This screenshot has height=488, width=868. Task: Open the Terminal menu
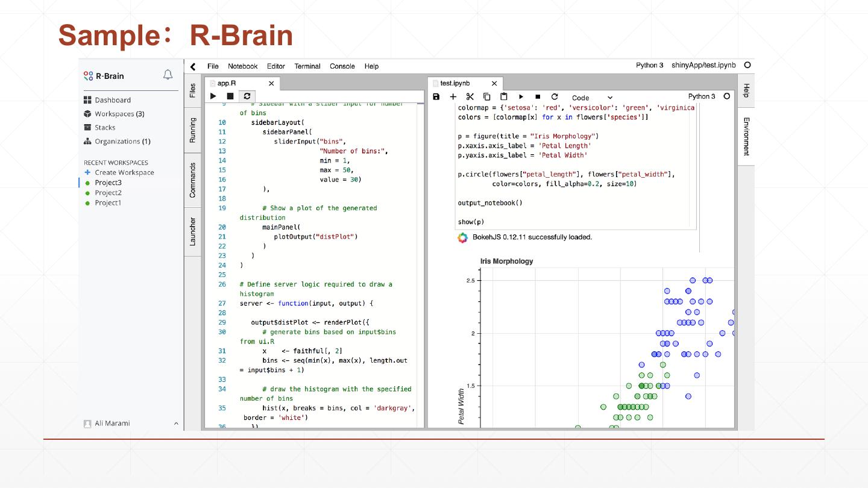307,66
